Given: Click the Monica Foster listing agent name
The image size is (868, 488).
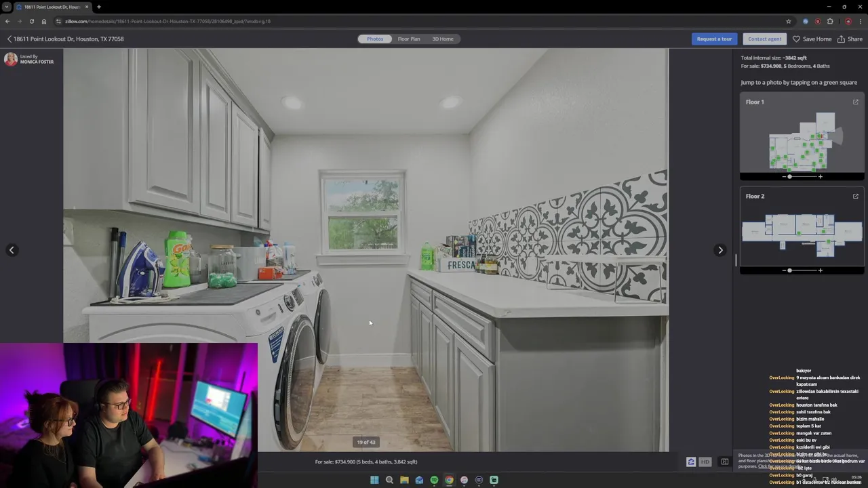Looking at the screenshot, I should coord(37,62).
